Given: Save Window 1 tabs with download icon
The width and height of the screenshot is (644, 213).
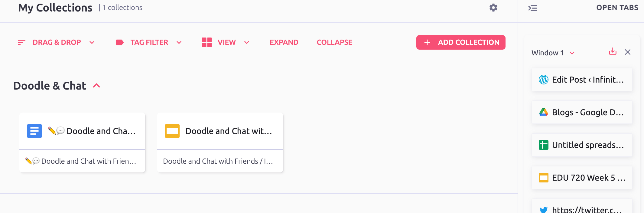Looking at the screenshot, I should point(613,51).
